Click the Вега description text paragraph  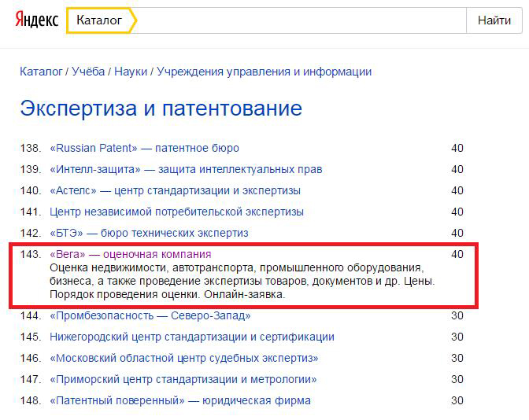point(242,281)
